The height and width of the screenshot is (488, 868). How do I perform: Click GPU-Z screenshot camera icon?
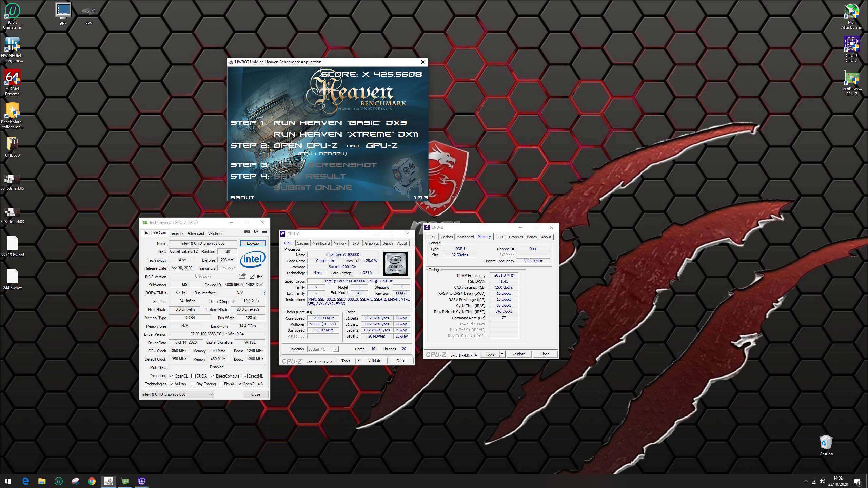[x=247, y=232]
